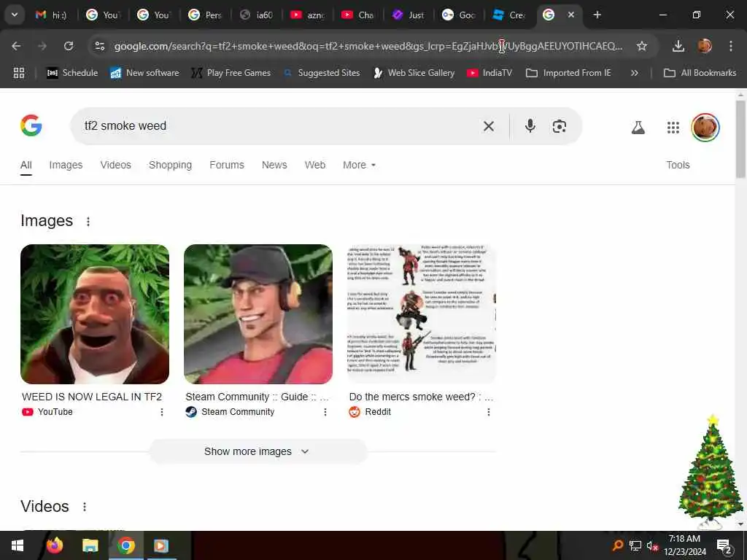Expand the tab search dropdown arrow

tap(15, 15)
